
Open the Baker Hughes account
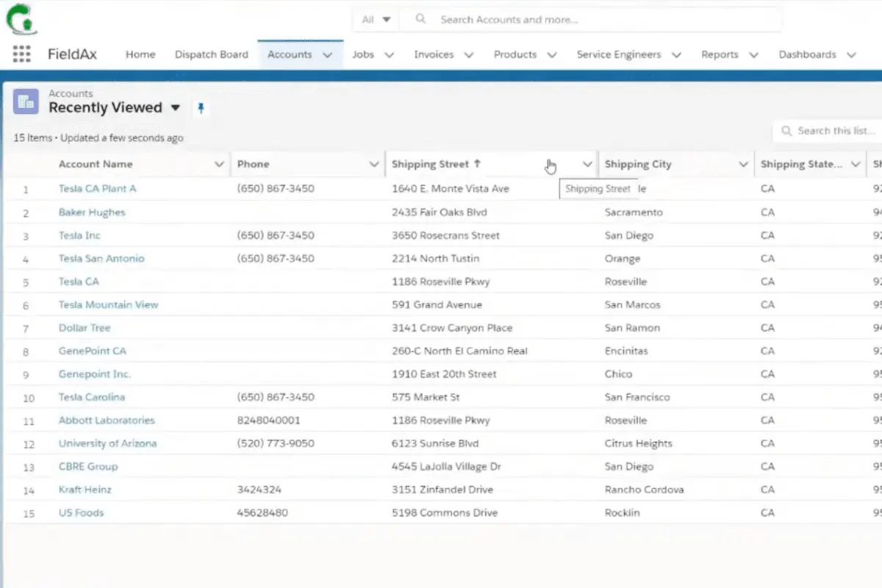pos(92,212)
